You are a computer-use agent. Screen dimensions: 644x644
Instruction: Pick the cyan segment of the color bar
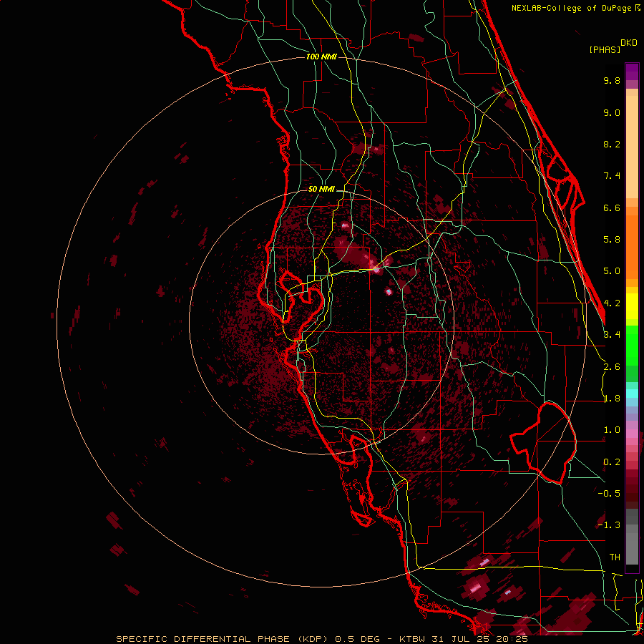632,394
